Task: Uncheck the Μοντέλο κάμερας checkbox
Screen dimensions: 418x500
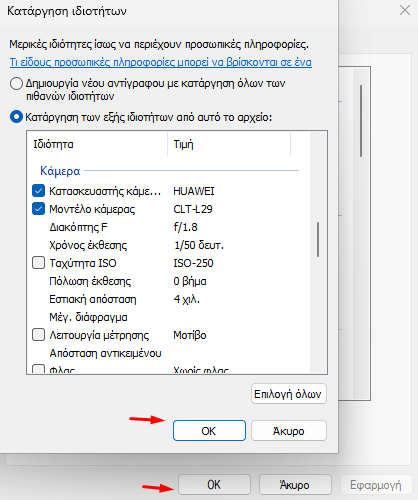Action: pos(38,209)
